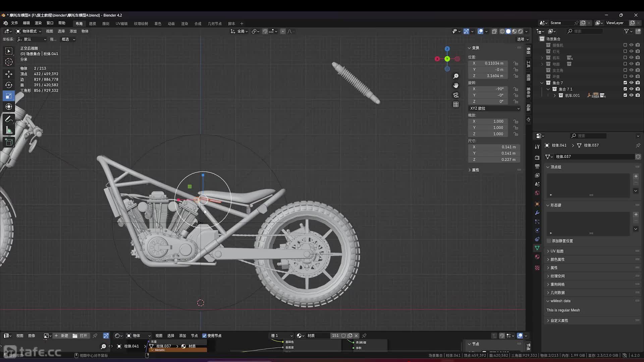This screenshot has height=362, width=644.
Task: Click the viewport zoom magnifier icon
Action: click(456, 76)
